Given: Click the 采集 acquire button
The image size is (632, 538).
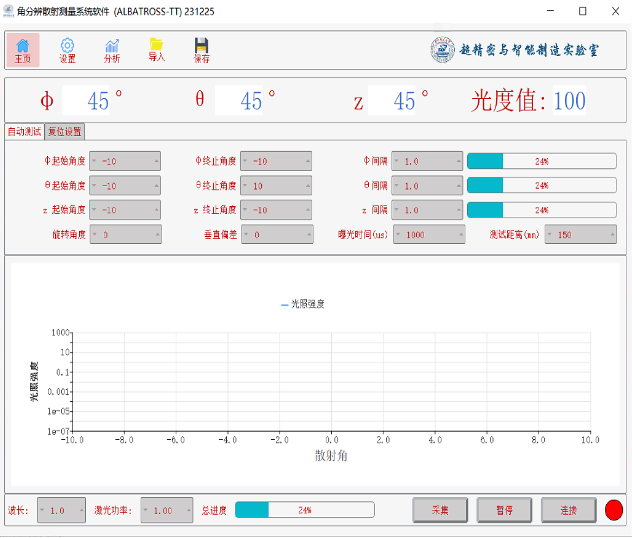Looking at the screenshot, I should pos(440,510).
